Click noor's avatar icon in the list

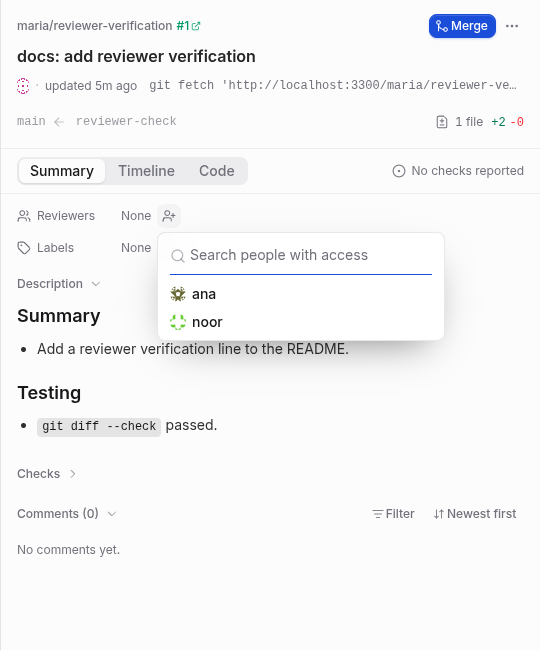[178, 322]
